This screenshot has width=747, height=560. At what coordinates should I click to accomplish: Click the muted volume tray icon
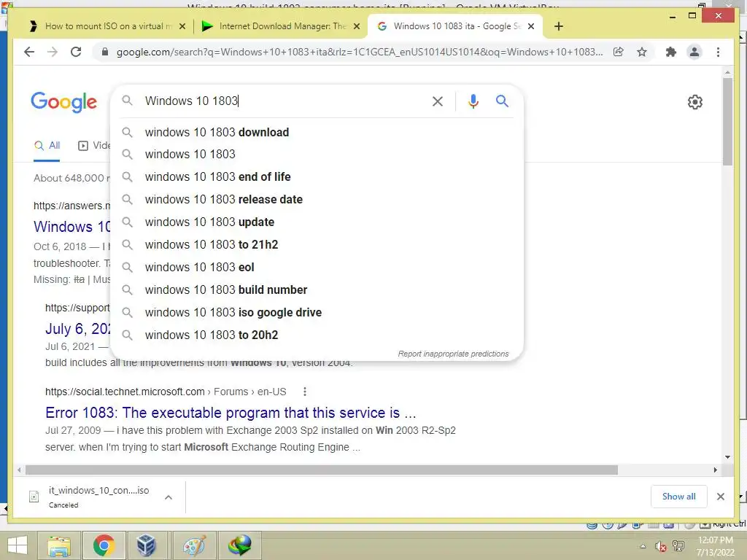coord(660,546)
